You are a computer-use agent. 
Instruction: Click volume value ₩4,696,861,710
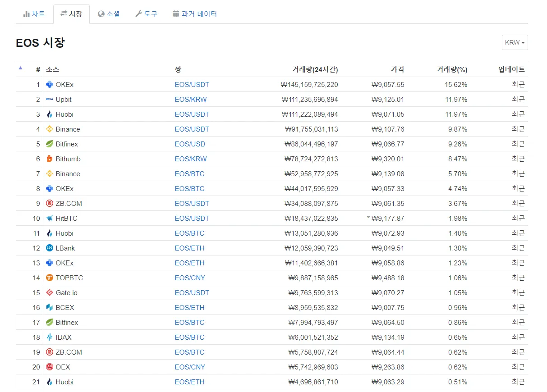(x=313, y=382)
